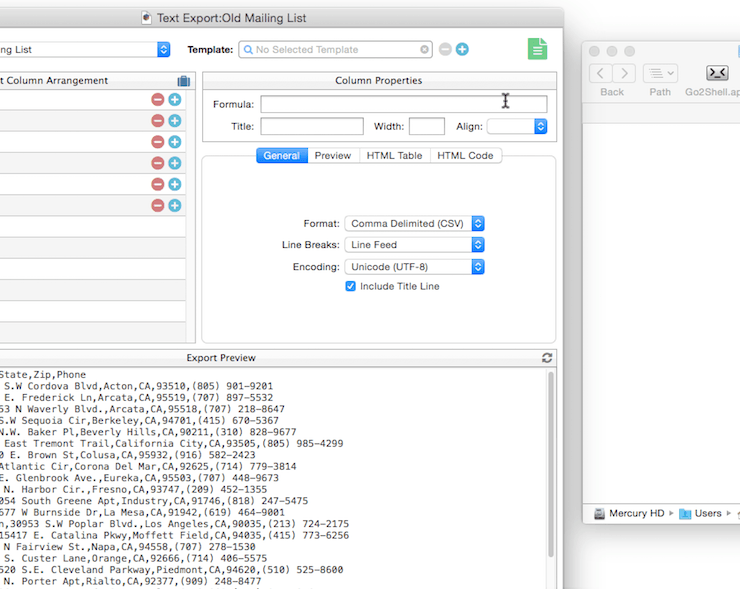Click the Formula input field

(403, 104)
